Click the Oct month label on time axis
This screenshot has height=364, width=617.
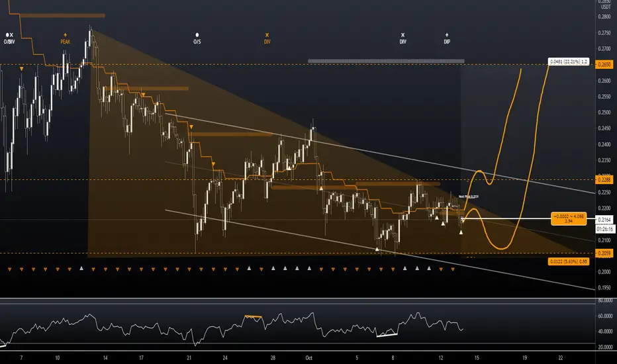[309, 357]
